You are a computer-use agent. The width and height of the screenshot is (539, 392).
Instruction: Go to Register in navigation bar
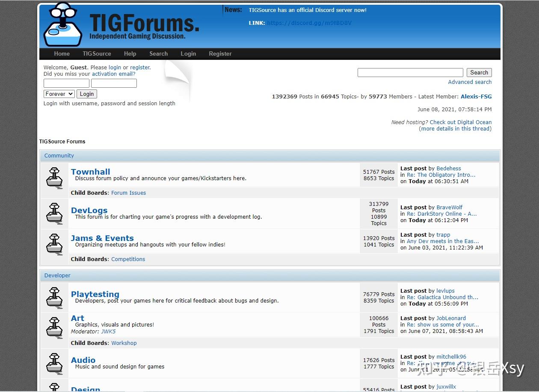220,54
